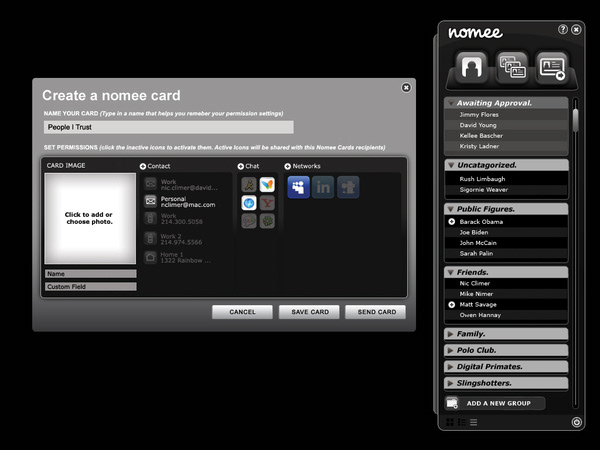
Task: Activate the AIM chat icon
Action: [x=249, y=185]
